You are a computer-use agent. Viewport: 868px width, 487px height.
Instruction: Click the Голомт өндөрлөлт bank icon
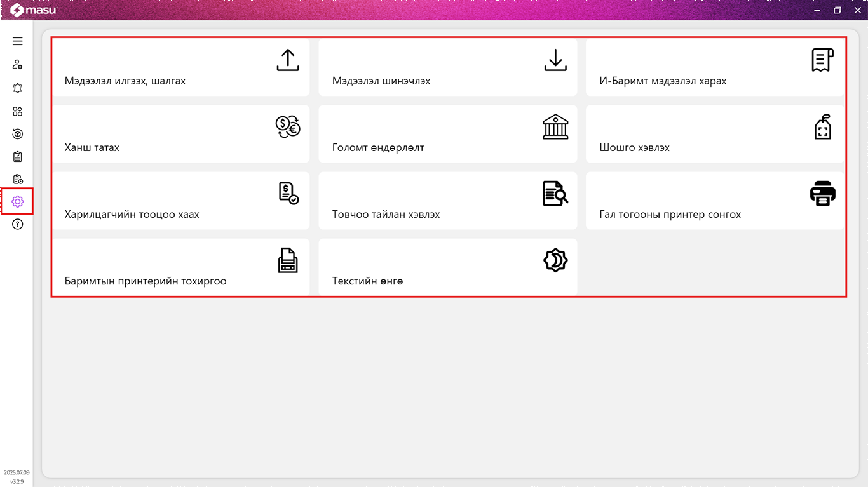pyautogui.click(x=555, y=127)
